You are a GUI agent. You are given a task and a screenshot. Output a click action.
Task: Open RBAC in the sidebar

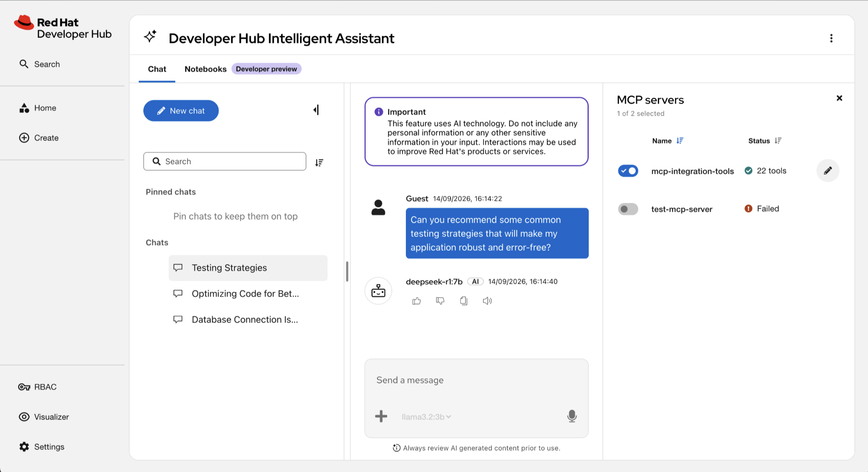click(x=38, y=387)
